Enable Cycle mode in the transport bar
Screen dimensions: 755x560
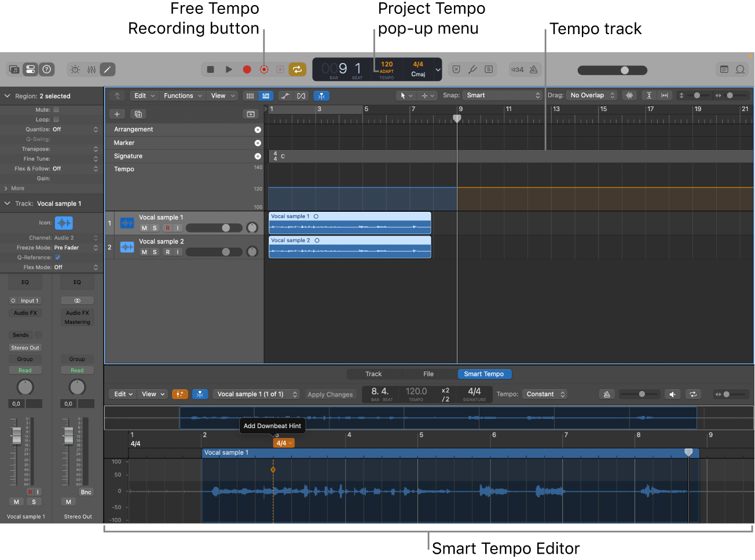298,69
